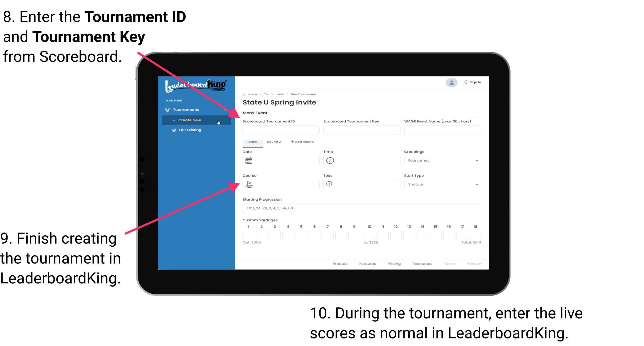Click the user profile avatar icon
This screenshot has width=644, height=346.
(x=451, y=83)
